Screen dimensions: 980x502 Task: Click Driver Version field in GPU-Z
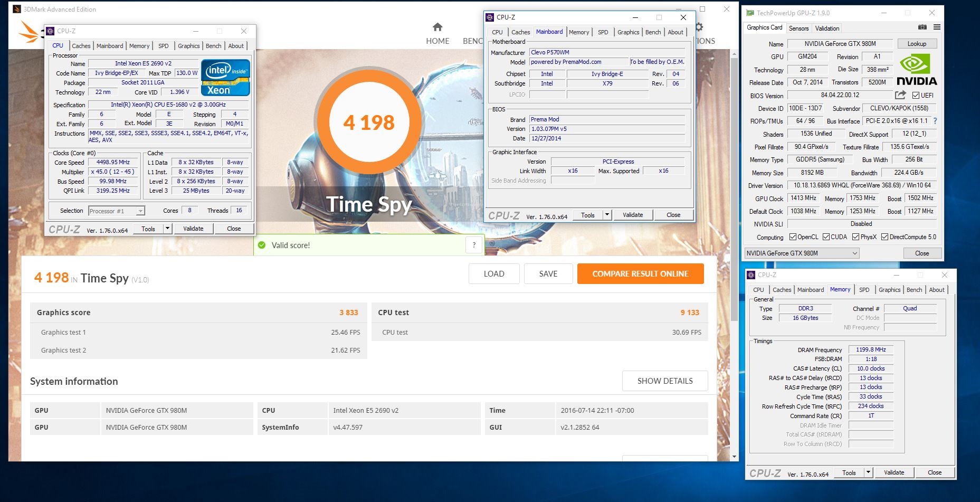point(862,185)
